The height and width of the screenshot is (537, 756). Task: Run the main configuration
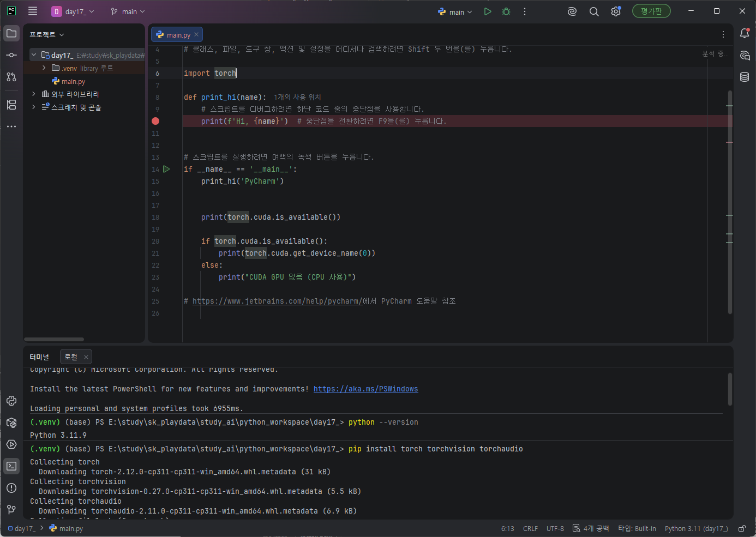pyautogui.click(x=488, y=11)
